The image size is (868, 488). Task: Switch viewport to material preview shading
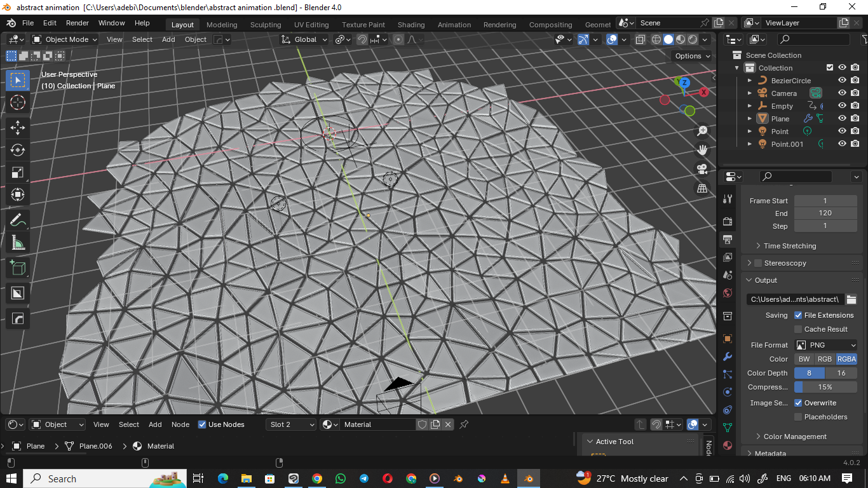681,39
